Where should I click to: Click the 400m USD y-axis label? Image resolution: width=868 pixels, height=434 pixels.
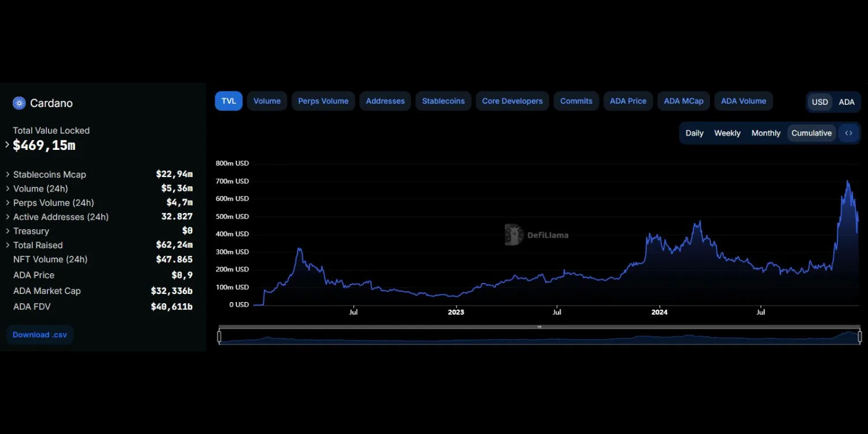tap(233, 234)
